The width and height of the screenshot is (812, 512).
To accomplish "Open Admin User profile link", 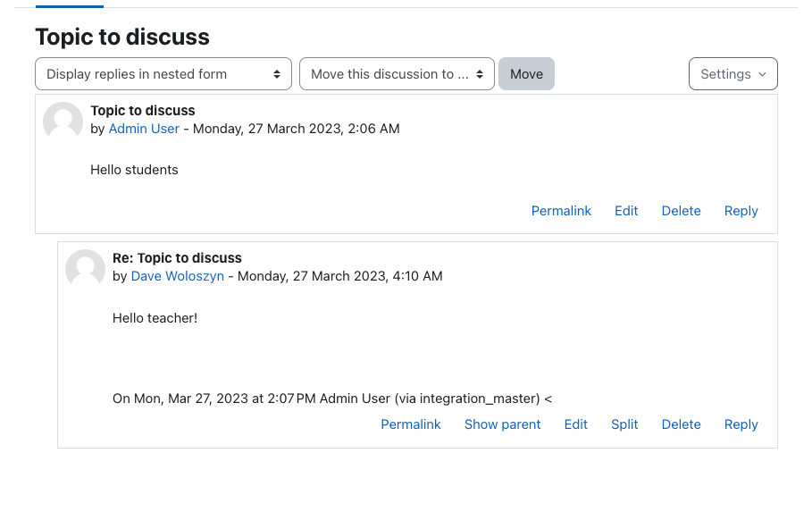I will tap(144, 129).
